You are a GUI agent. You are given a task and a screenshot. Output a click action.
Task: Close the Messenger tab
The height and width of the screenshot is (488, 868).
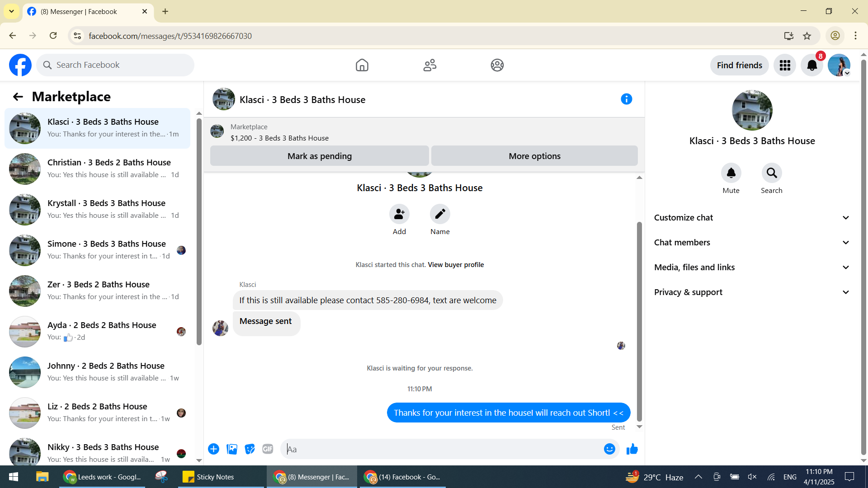click(145, 11)
